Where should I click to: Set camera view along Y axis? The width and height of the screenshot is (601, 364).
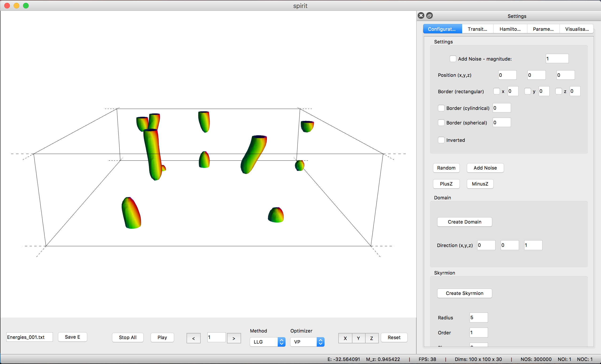click(x=358, y=338)
